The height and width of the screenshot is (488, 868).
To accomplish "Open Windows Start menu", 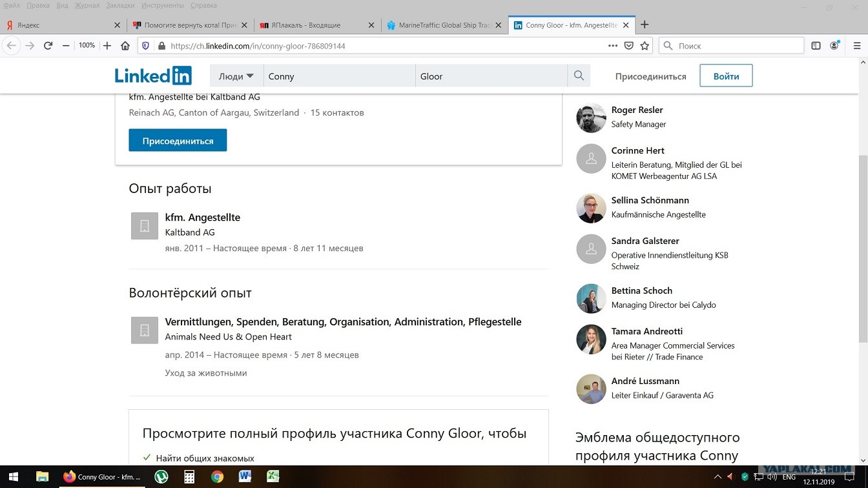I will point(13,477).
